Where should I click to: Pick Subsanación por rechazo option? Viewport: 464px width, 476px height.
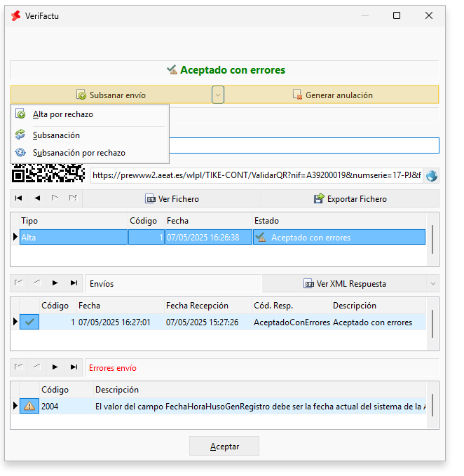point(79,152)
